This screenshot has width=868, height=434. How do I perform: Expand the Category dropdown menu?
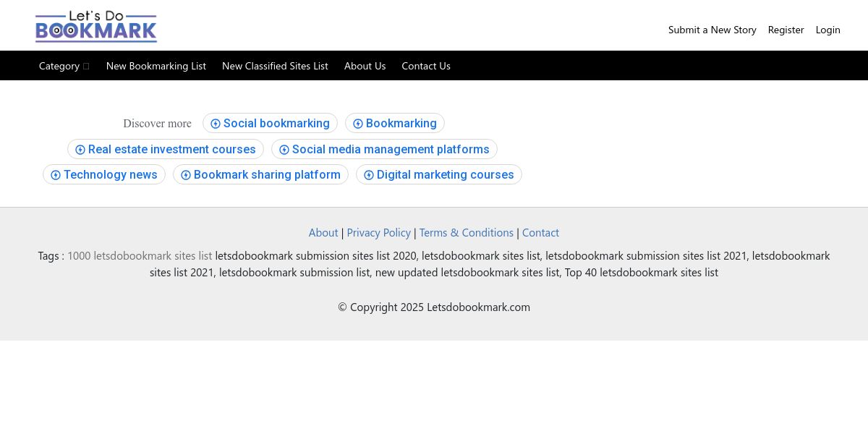[x=64, y=66]
